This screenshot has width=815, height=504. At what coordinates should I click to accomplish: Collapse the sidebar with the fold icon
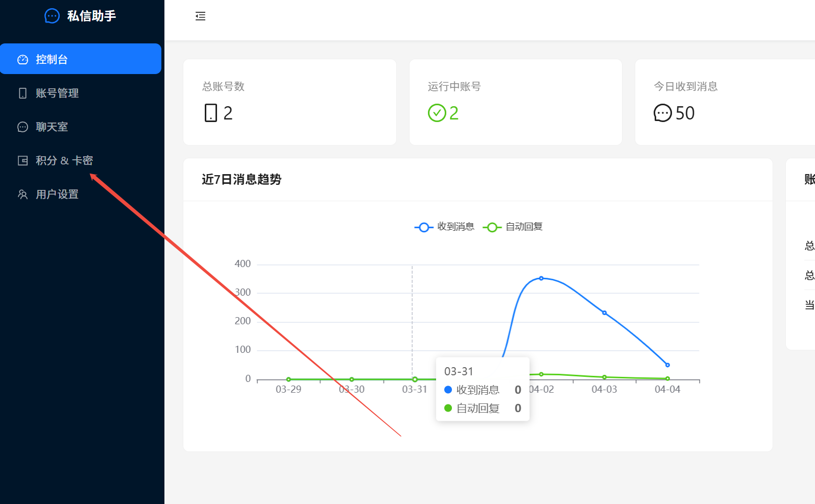pos(200,16)
